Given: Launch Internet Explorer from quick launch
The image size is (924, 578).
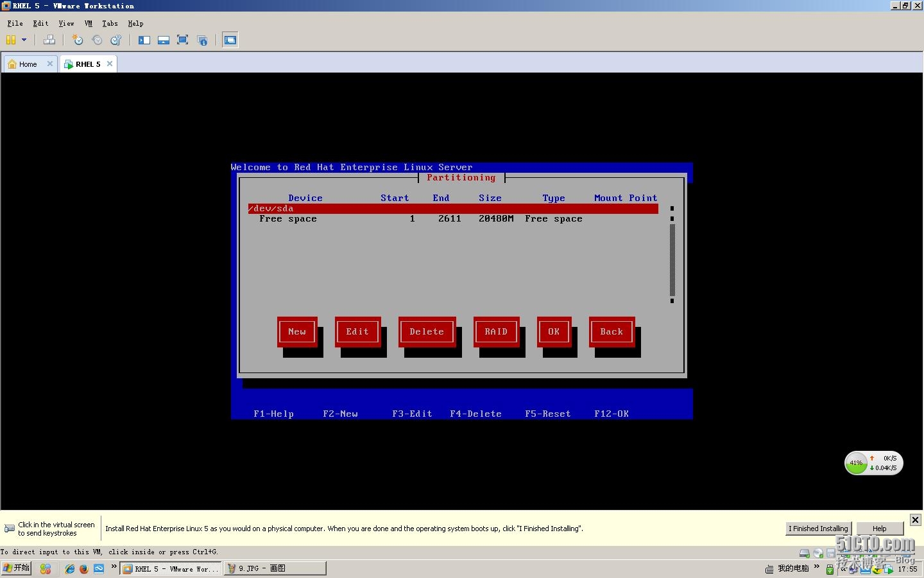Looking at the screenshot, I should pos(70,568).
